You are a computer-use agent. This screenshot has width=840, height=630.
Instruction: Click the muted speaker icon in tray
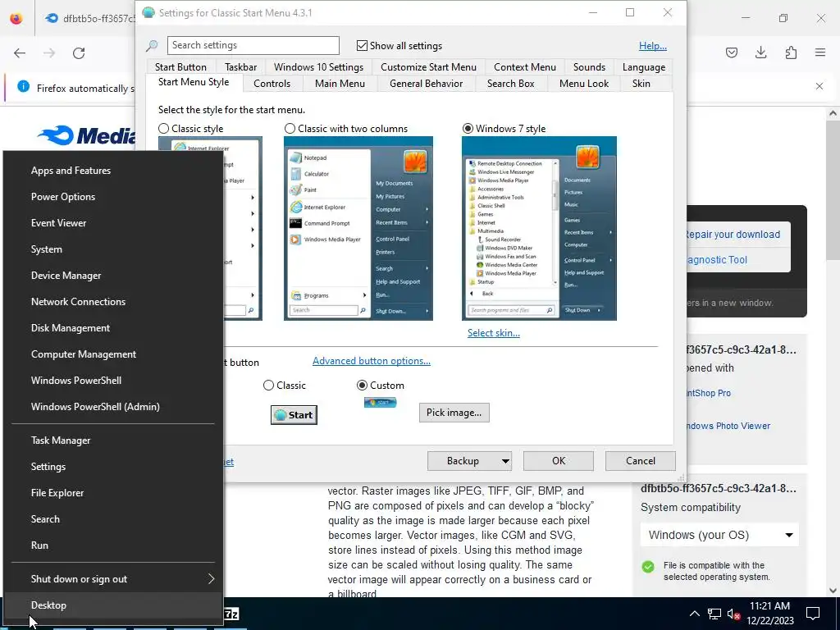[734, 614]
